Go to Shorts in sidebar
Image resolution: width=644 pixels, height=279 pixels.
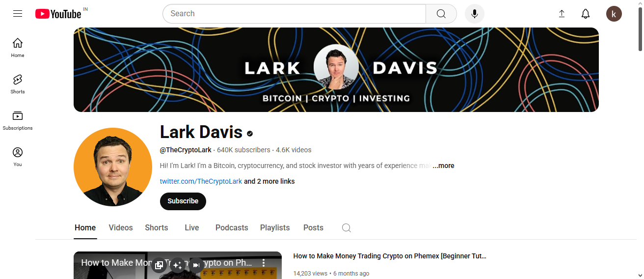(18, 84)
